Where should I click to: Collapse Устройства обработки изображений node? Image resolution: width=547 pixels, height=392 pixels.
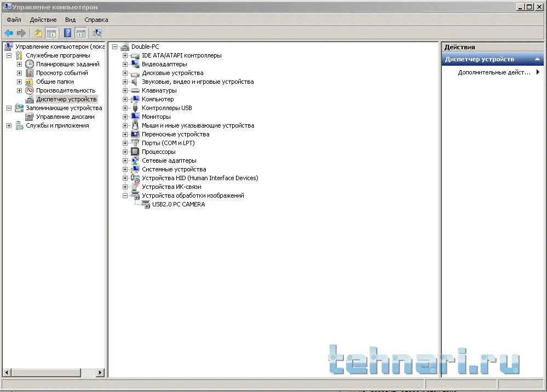click(x=125, y=195)
